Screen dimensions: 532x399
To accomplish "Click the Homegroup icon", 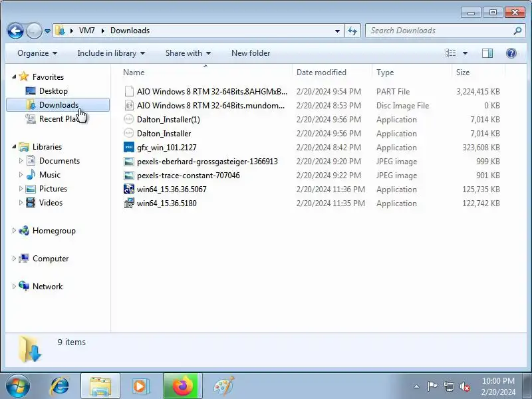I will coord(24,230).
